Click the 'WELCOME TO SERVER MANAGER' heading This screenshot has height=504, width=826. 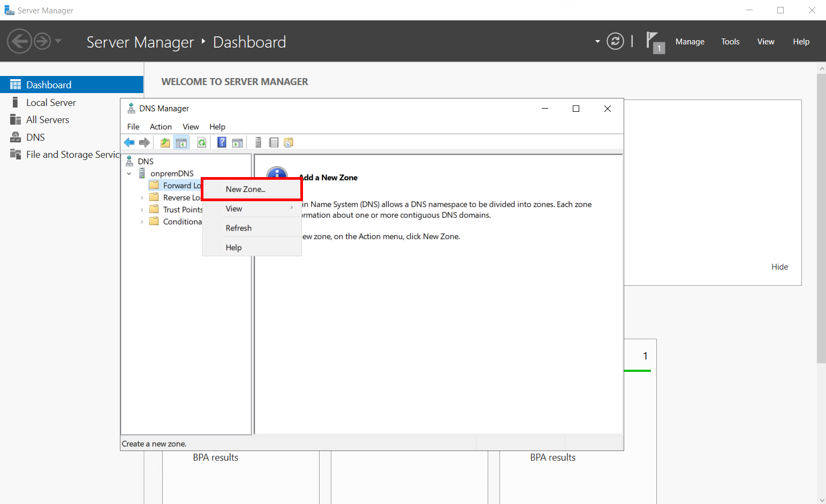click(x=234, y=82)
